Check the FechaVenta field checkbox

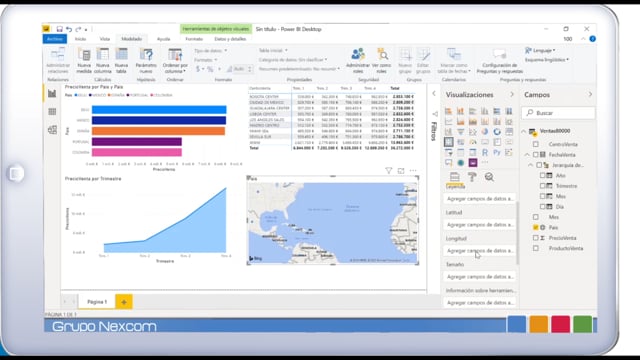point(536,155)
